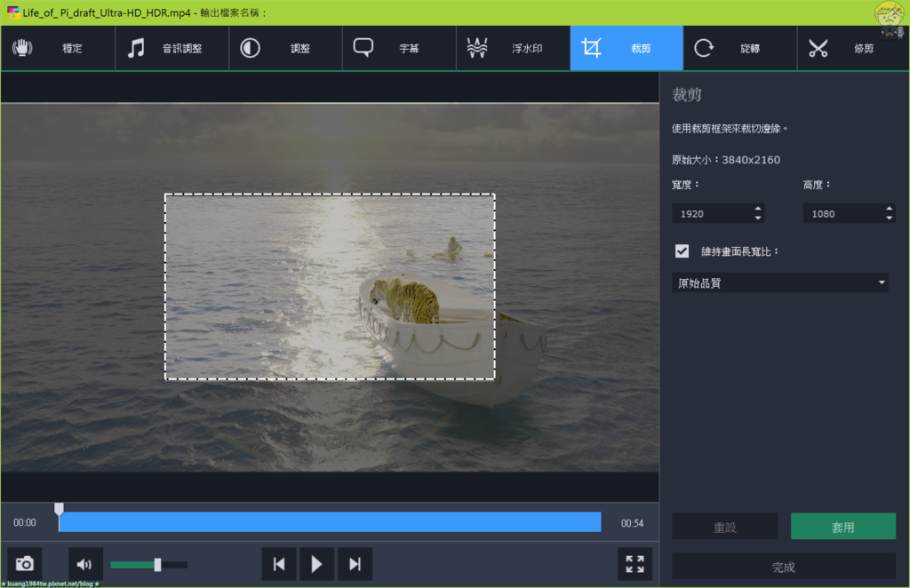Click inside the dashed crop frame
This screenshot has width=910, height=588.
(x=330, y=287)
